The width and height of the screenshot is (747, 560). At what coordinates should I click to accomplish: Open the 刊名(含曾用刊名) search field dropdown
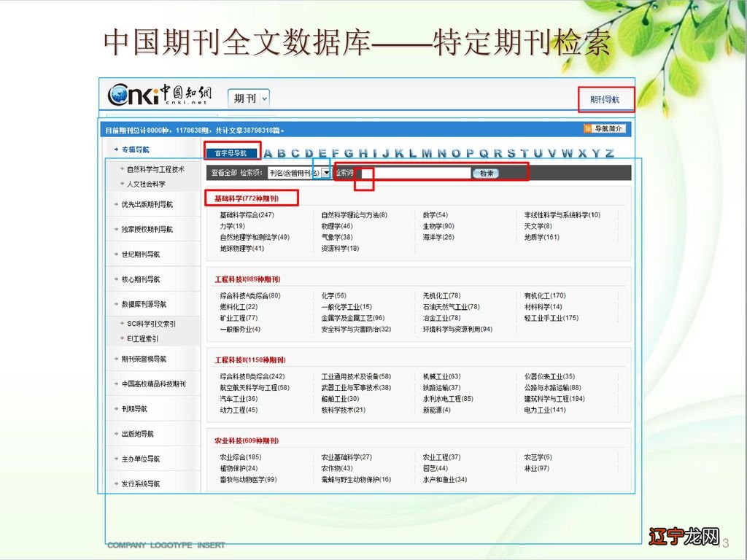325,173
